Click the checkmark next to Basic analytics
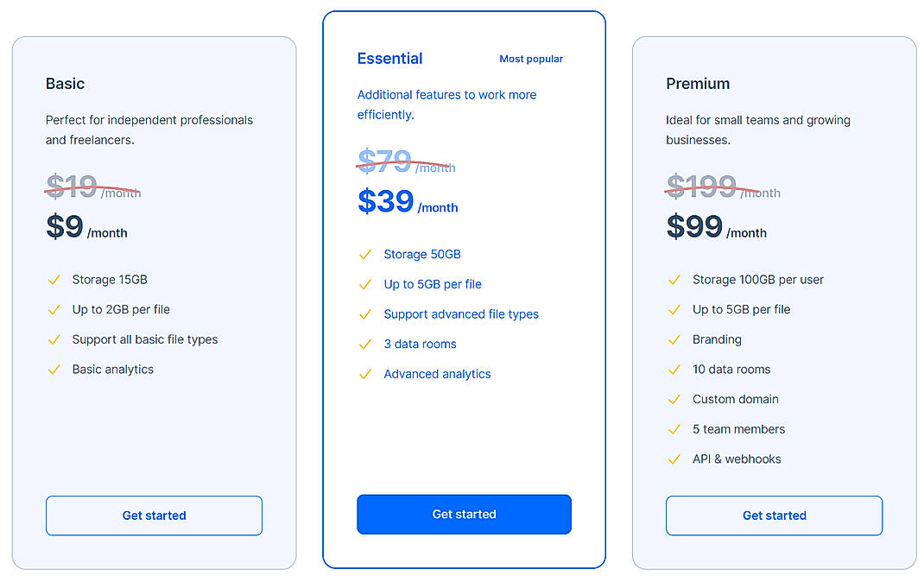Screen dimensions: 924x576 click(x=54, y=369)
